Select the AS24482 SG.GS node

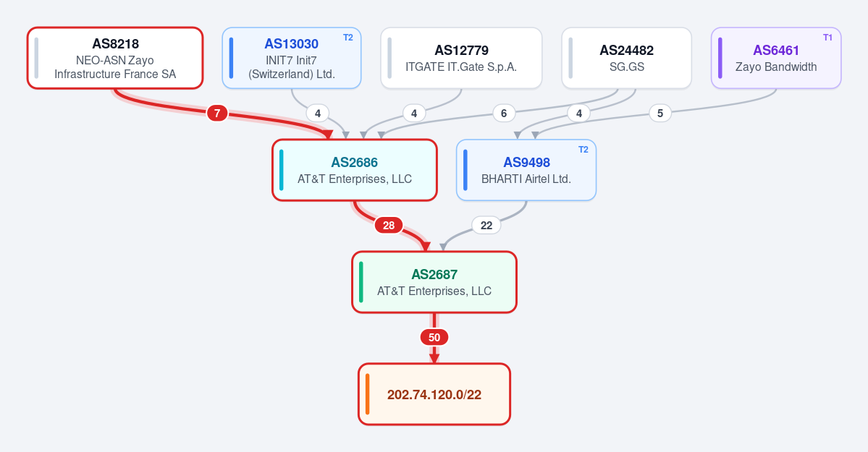click(x=627, y=58)
